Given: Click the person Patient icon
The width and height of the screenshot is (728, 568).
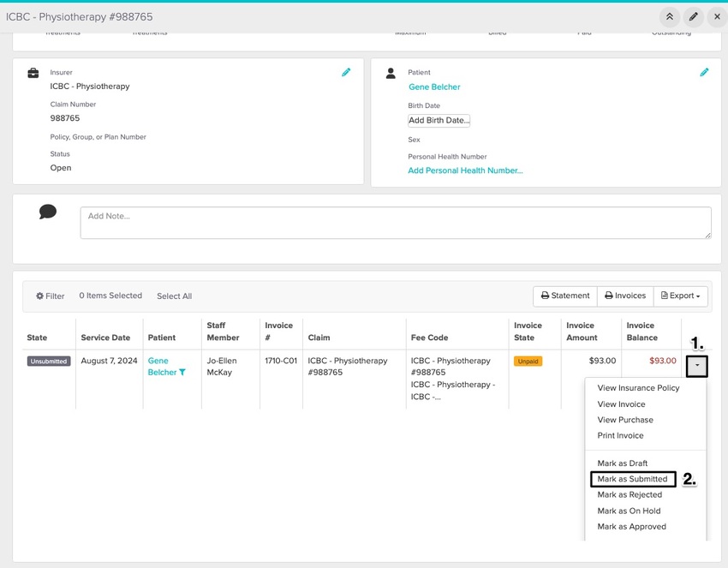Looking at the screenshot, I should point(391,73).
